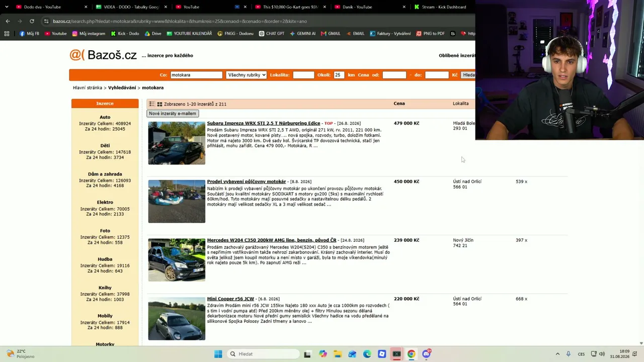The image size is (644, 362).
Task: Click the Bazoš.cz logo
Action: point(103,55)
